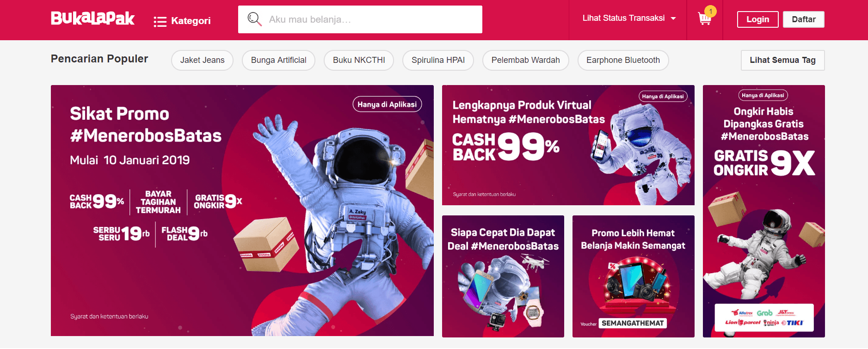Click the Login button
This screenshot has height=349, width=868.
click(757, 19)
